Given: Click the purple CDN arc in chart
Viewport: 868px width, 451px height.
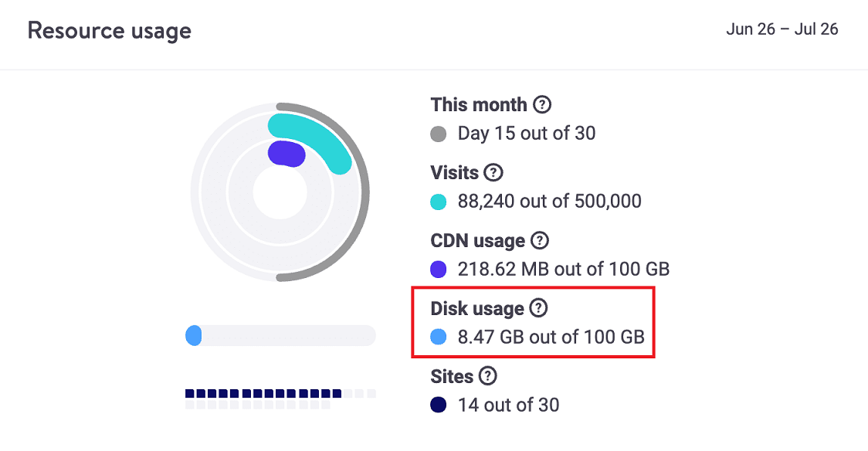Looking at the screenshot, I should point(286,153).
